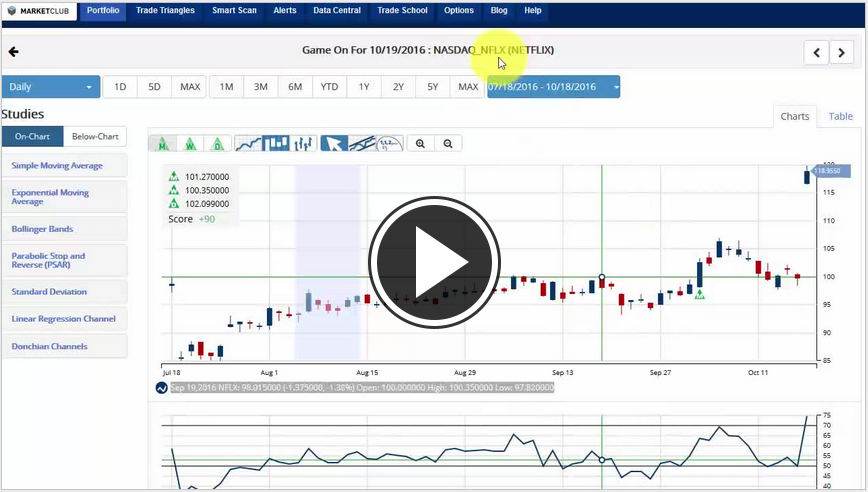Click the Score +90 readout
The height and width of the screenshot is (492, 868).
coord(192,219)
